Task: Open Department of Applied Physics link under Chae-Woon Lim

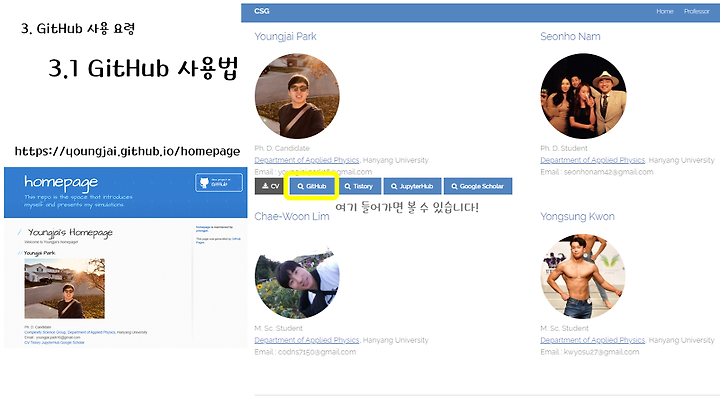Action: tap(307, 340)
